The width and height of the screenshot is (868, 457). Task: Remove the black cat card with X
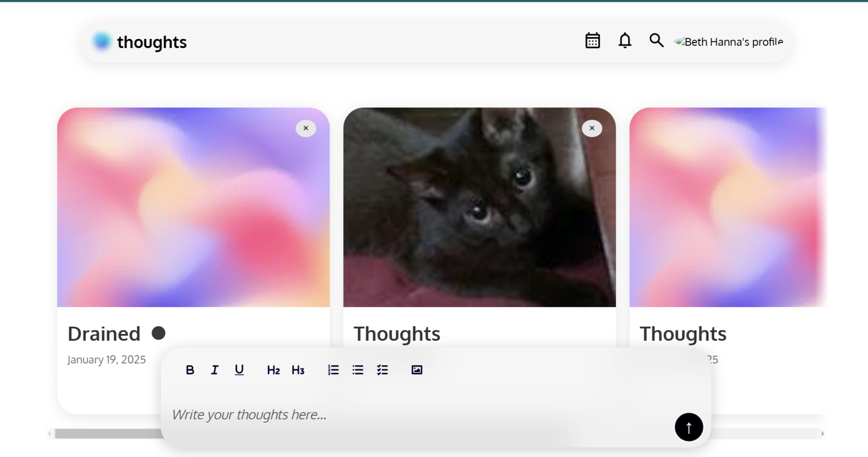592,129
